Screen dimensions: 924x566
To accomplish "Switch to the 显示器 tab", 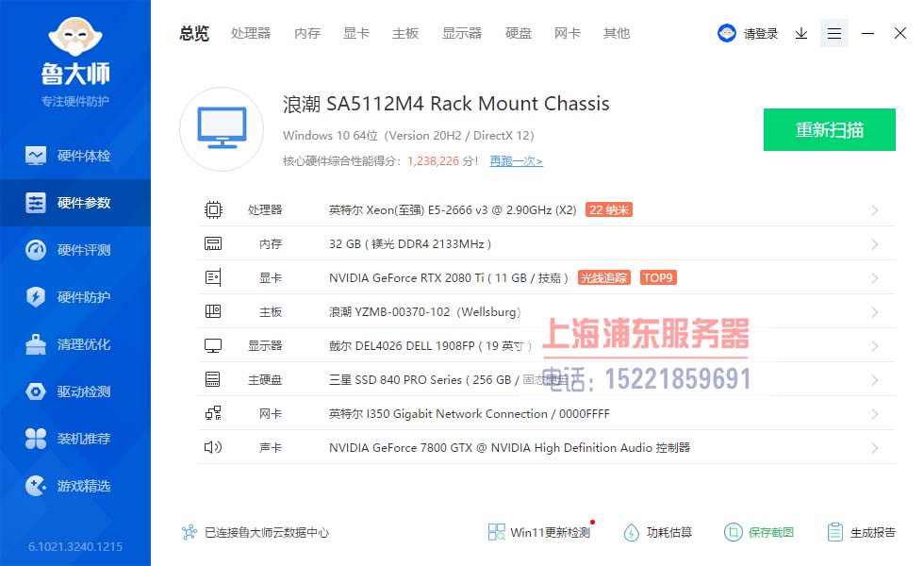I will [x=462, y=34].
